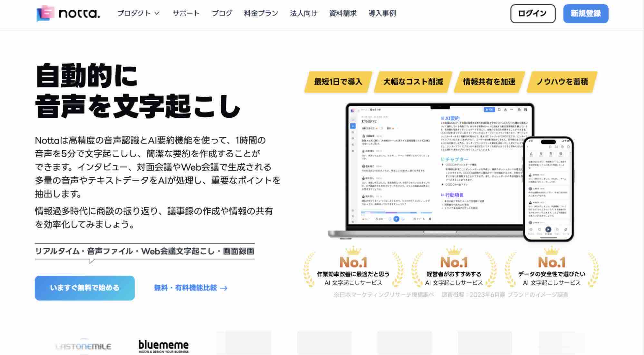Click the LASTONEMILE company logo

(83, 347)
